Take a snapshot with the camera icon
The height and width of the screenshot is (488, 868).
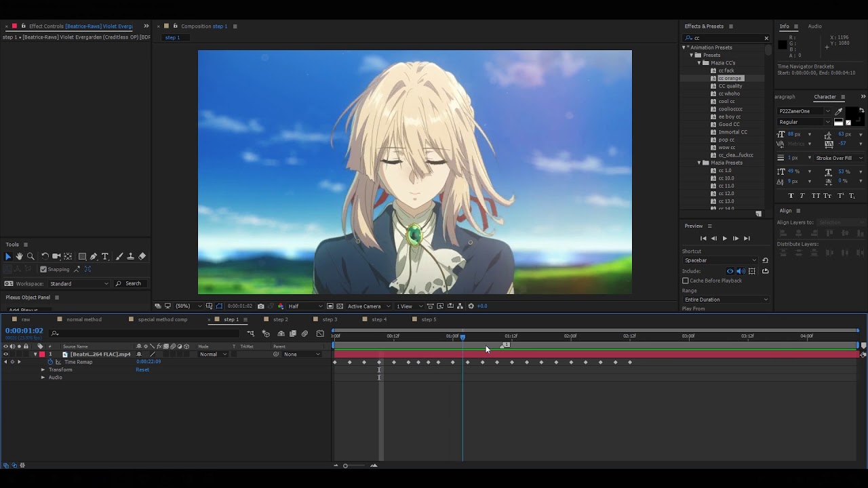pyautogui.click(x=260, y=306)
